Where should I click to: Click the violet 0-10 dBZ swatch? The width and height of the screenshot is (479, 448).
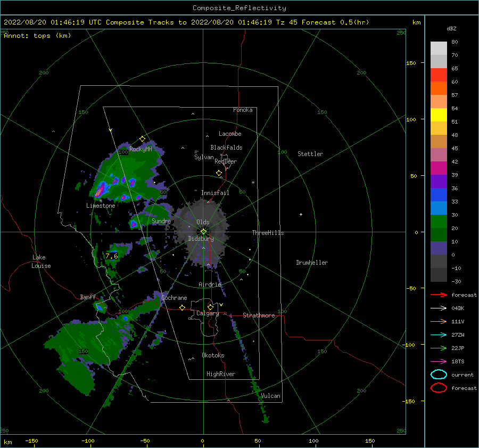point(439,248)
